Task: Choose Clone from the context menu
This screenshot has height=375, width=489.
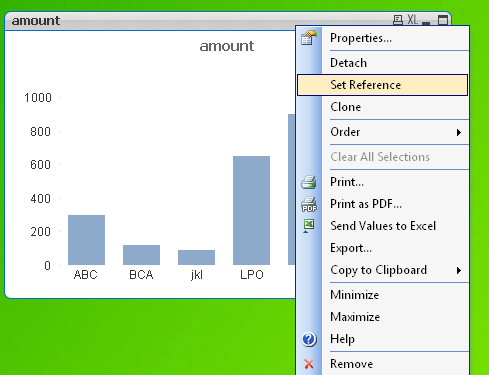Action: [382, 107]
